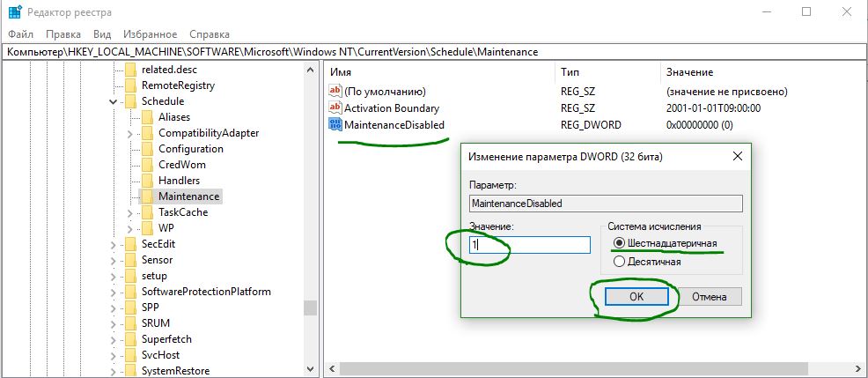
Task: Expand the SoftwareProtectionPlatform node
Action: pyautogui.click(x=114, y=292)
